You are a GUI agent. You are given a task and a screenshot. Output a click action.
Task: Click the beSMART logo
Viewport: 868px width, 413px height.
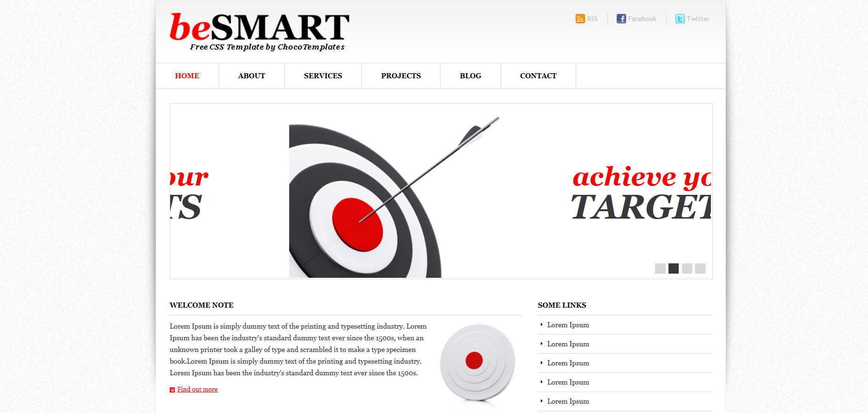click(x=259, y=31)
